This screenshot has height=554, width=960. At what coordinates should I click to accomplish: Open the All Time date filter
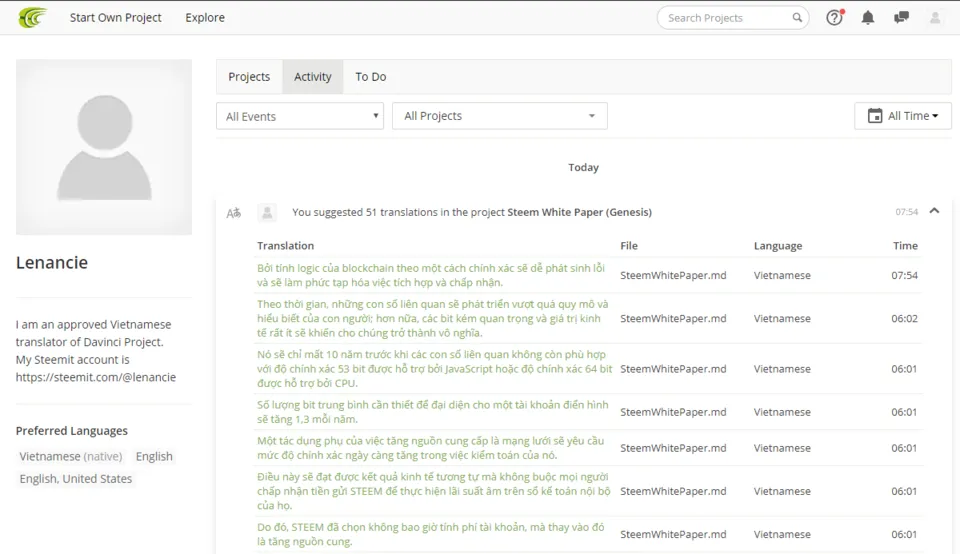coord(903,116)
